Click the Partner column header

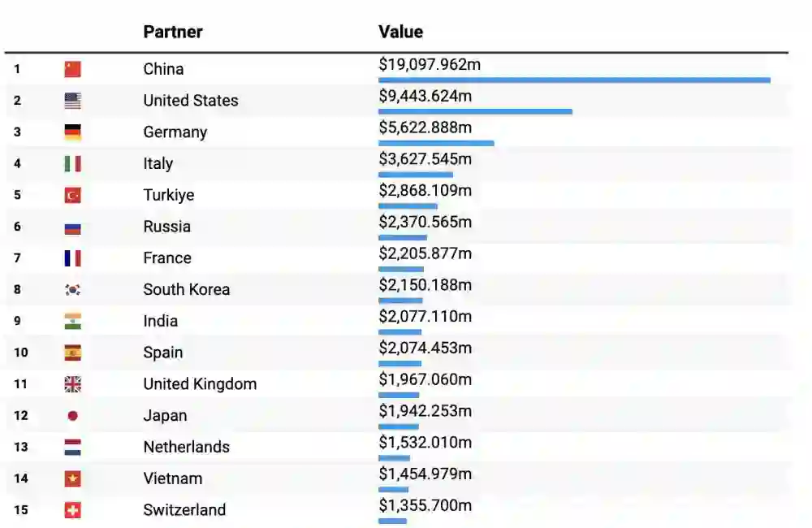point(173,32)
